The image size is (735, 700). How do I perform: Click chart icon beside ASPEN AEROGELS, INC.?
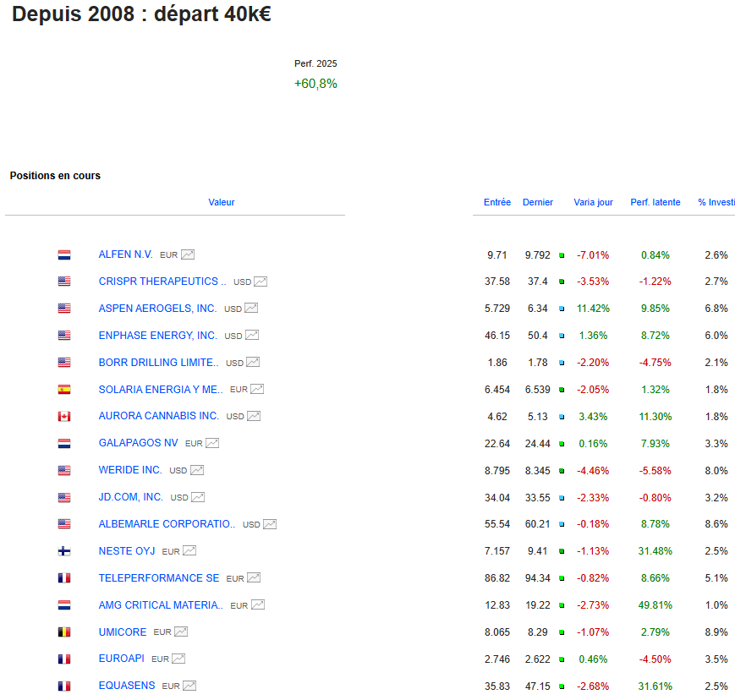tap(251, 309)
